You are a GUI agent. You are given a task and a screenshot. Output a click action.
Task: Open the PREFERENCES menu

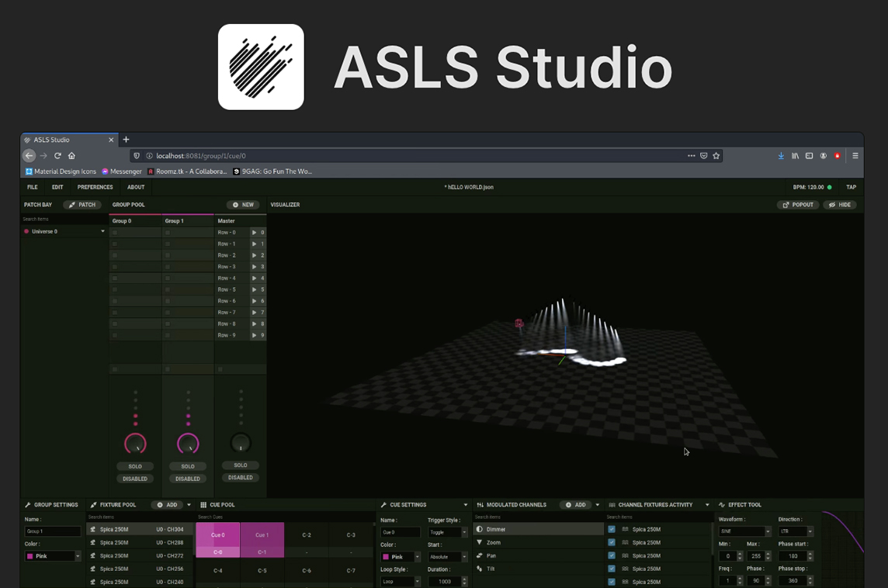tap(95, 187)
